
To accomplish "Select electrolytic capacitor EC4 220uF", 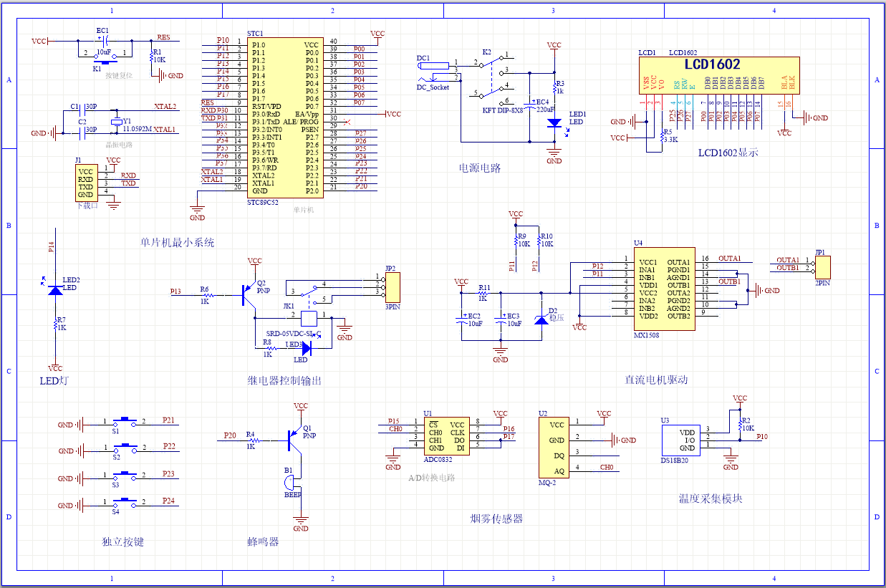I will pyautogui.click(x=530, y=106).
